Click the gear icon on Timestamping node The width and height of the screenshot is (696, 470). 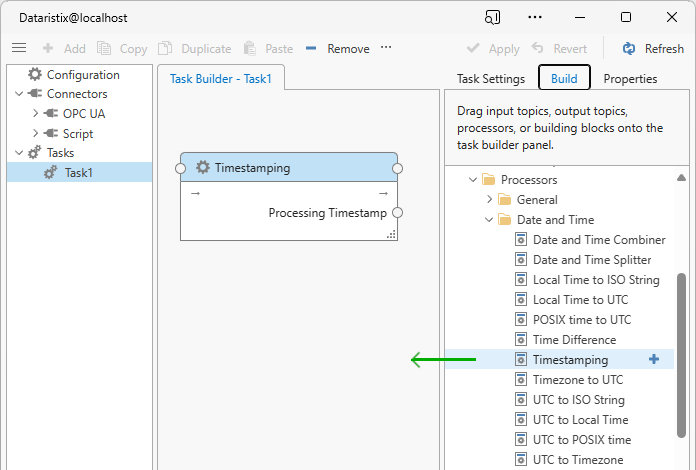[x=203, y=168]
